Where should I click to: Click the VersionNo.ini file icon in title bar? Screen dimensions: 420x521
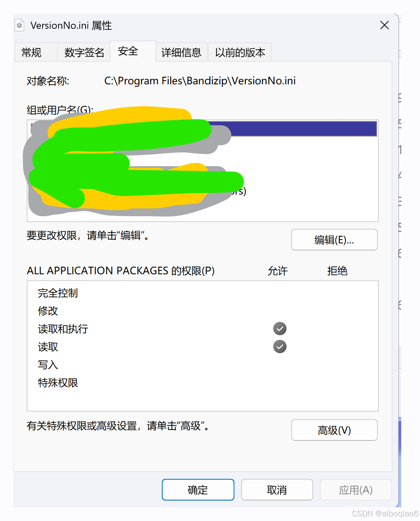click(19, 25)
